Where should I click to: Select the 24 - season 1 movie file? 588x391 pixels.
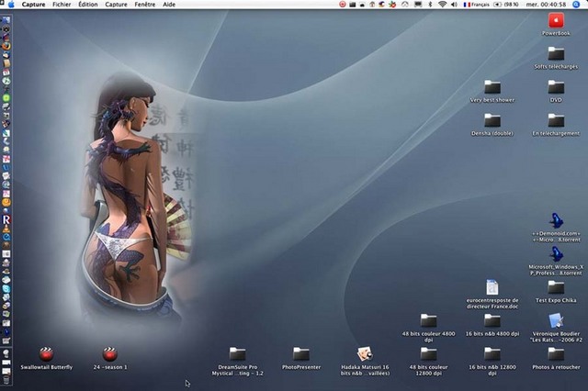[110, 358]
